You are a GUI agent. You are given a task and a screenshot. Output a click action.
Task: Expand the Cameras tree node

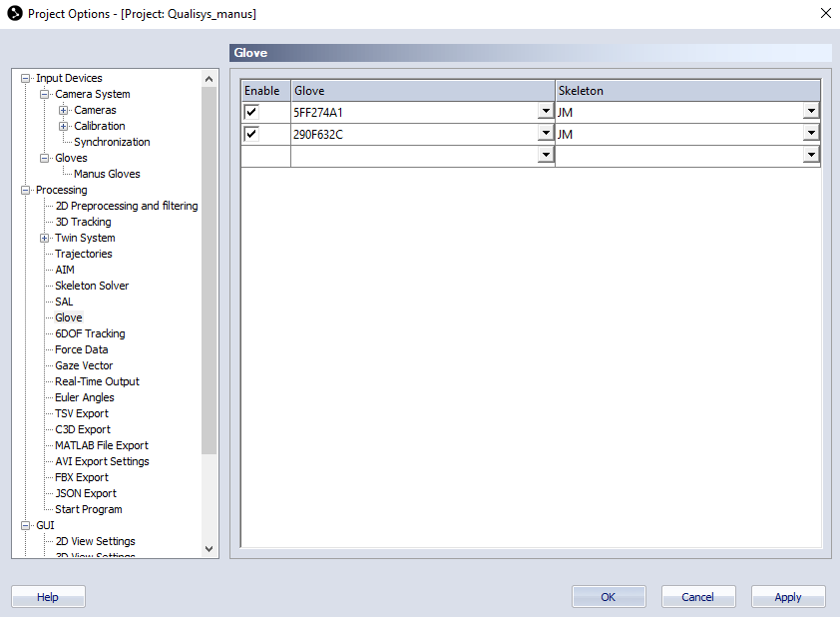[64, 110]
